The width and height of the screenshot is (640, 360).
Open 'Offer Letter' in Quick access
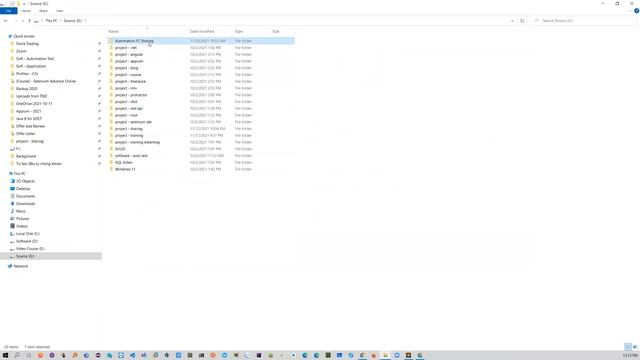[x=25, y=133]
